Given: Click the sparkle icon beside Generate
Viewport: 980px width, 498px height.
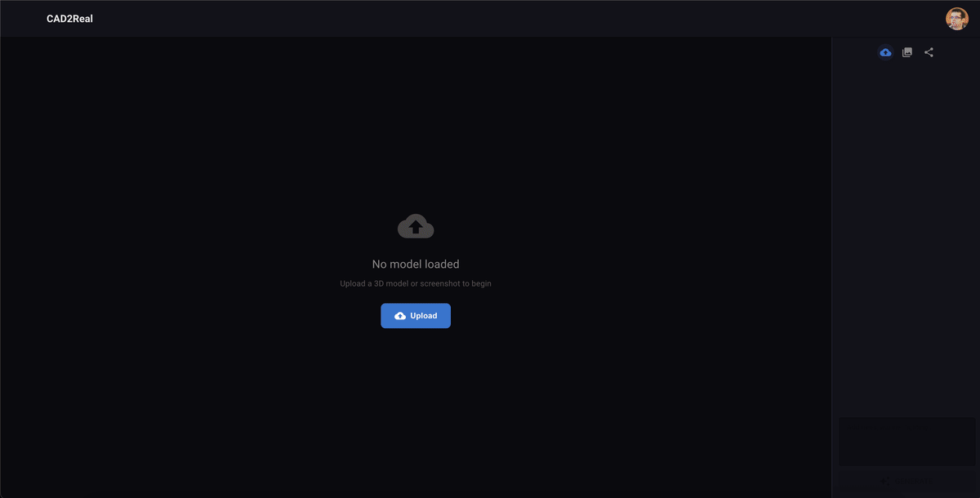Looking at the screenshot, I should point(884,482).
